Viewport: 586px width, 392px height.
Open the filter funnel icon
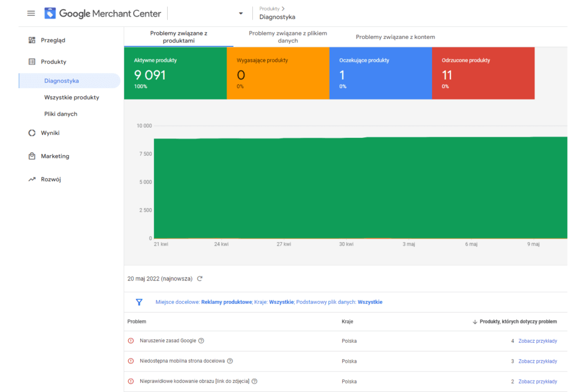139,302
